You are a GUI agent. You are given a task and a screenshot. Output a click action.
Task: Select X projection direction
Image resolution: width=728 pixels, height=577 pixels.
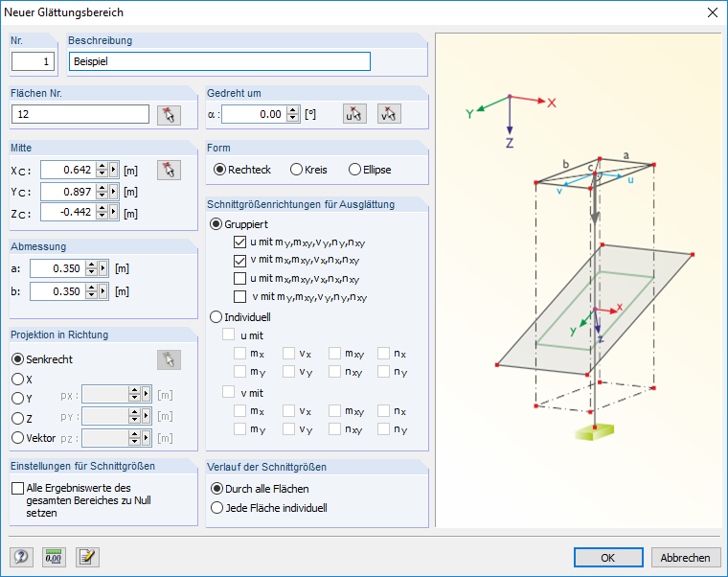[22, 380]
